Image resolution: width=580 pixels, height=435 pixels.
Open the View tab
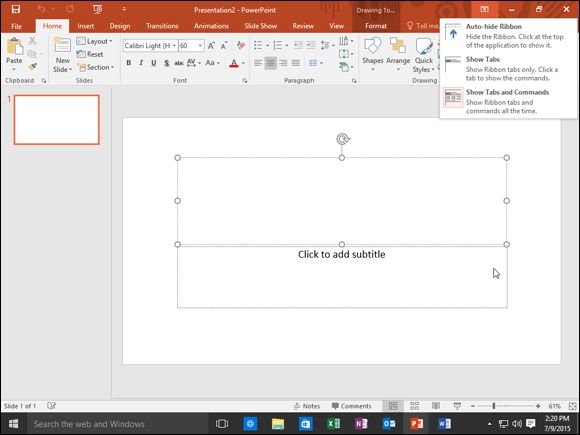pos(336,26)
